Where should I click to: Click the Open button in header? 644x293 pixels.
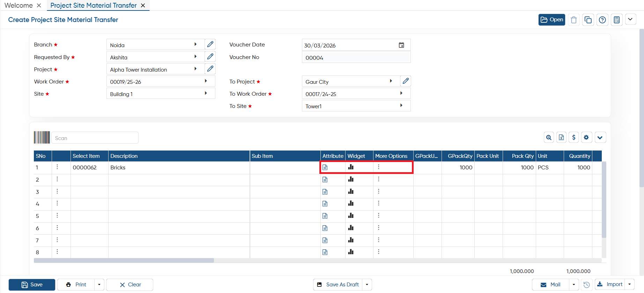pos(552,20)
